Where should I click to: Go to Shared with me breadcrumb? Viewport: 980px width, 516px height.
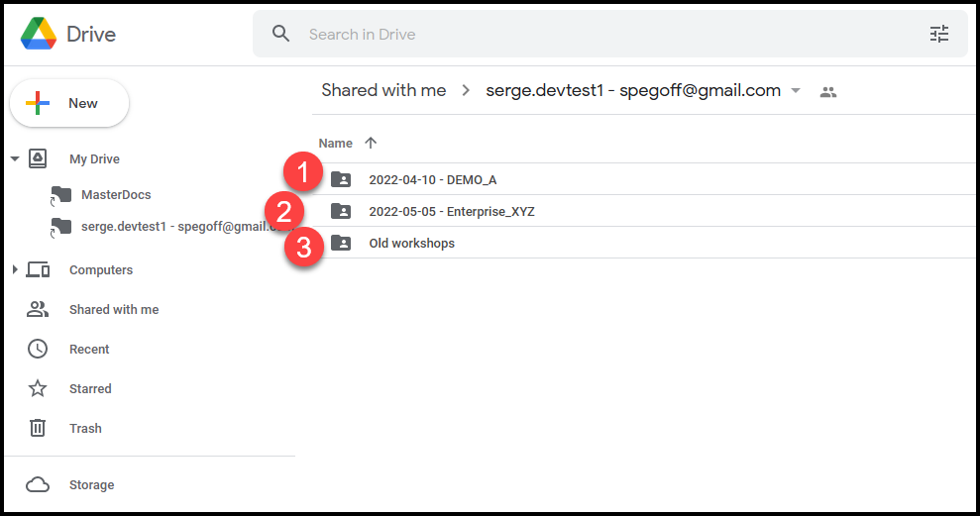pyautogui.click(x=383, y=90)
